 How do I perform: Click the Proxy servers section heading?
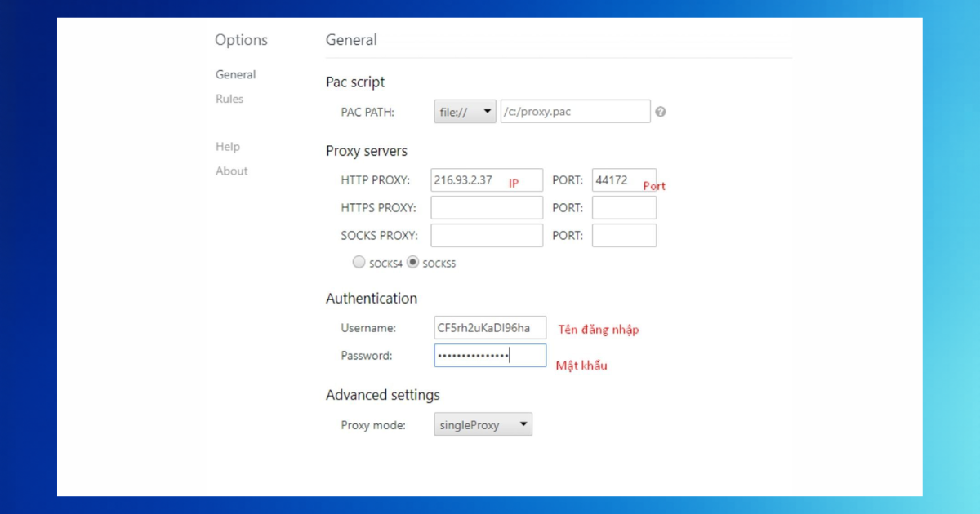367,151
